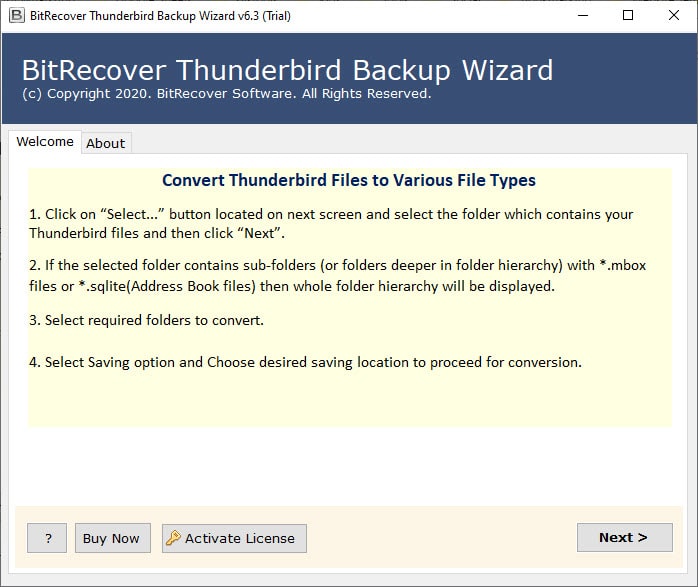Click instruction step 1 about Select button
Screen dimensions: 698x587
click(331, 223)
